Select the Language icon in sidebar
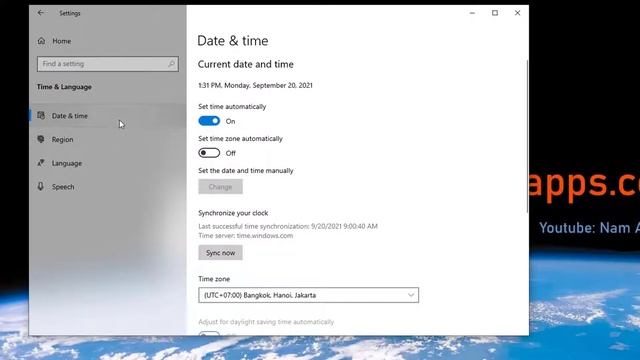The width and height of the screenshot is (640, 360). click(x=41, y=163)
